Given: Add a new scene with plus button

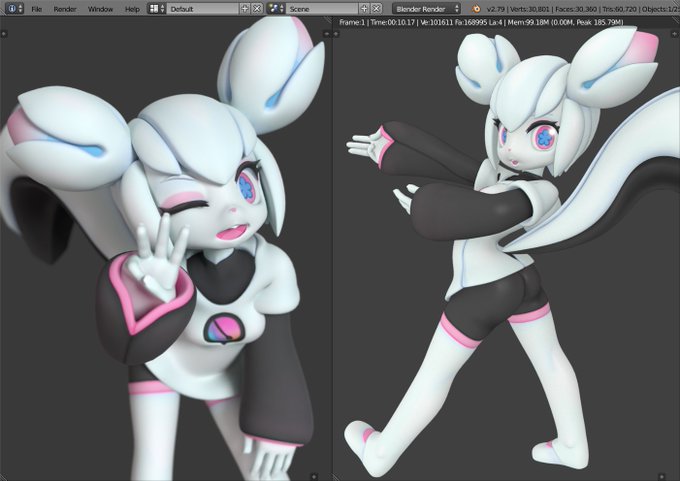Looking at the screenshot, I should [x=365, y=8].
